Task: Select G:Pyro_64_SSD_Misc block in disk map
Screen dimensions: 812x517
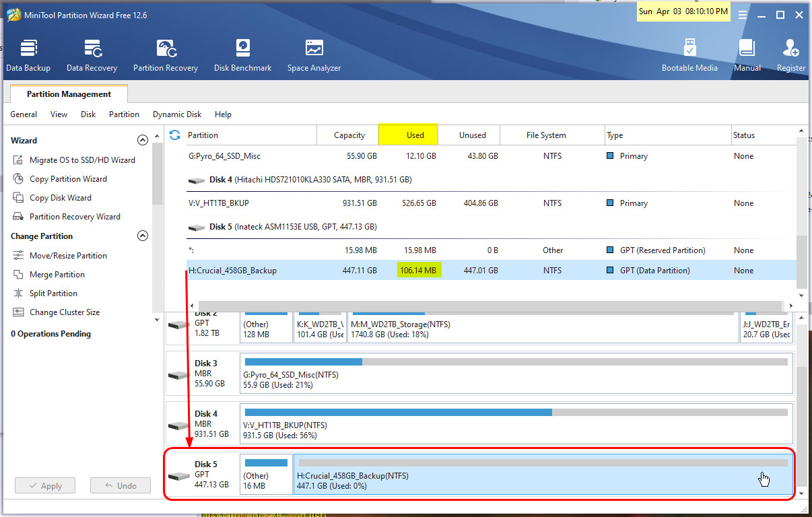Action: pos(516,374)
